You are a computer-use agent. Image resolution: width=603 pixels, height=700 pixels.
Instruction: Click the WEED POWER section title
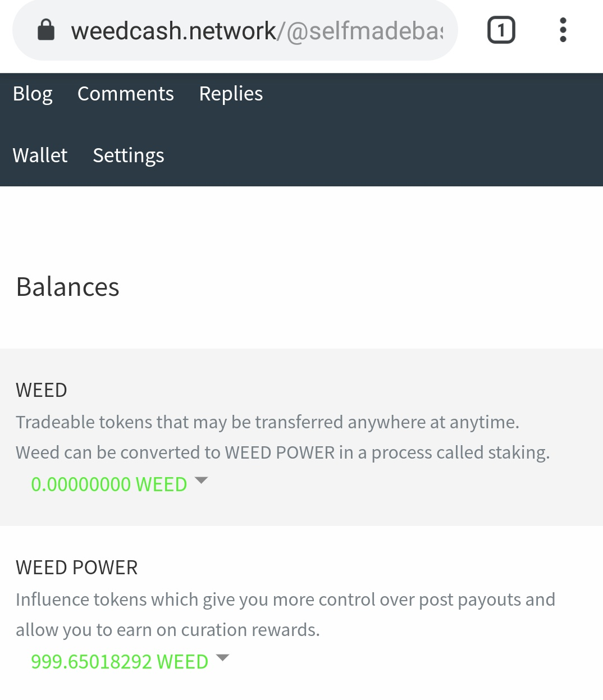point(77,568)
